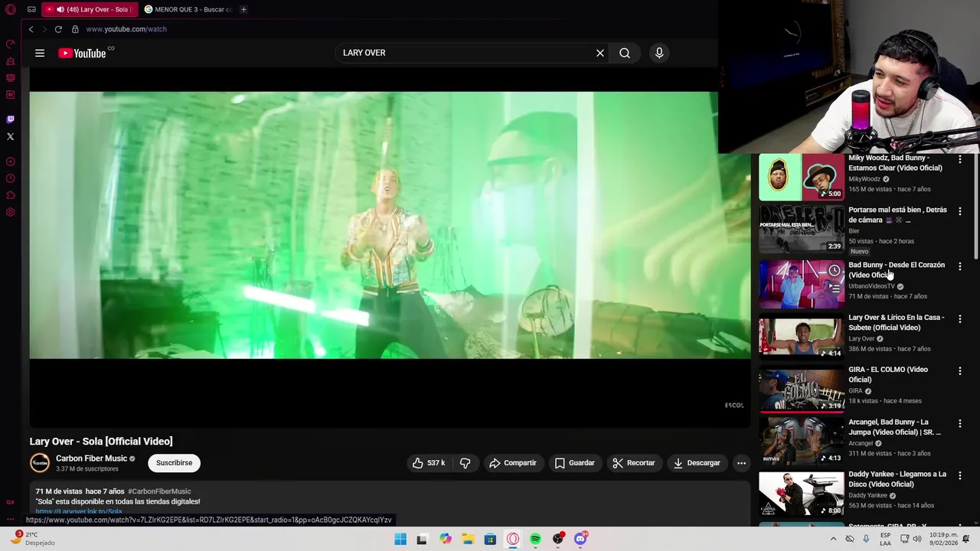Open Twitch in the Opera sidebar

pos(11,119)
